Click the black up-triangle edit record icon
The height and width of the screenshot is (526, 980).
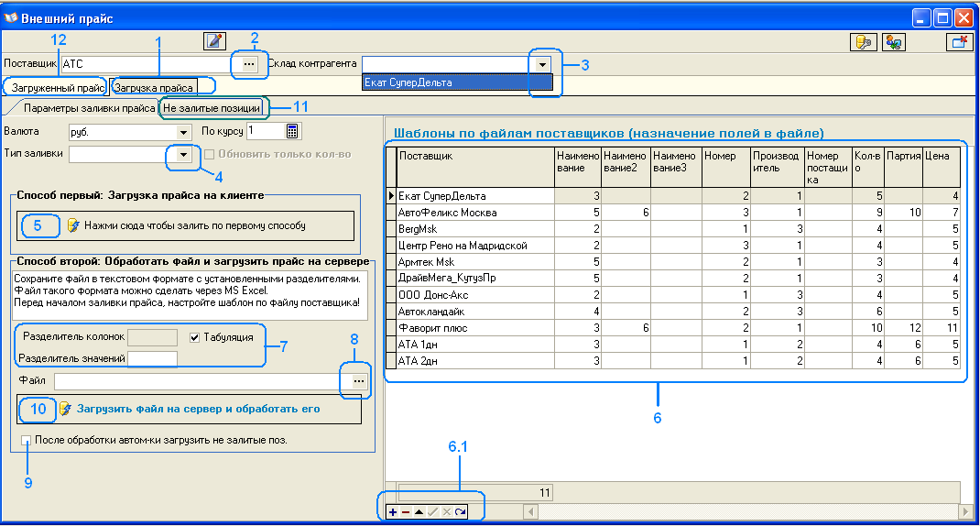pos(419,511)
